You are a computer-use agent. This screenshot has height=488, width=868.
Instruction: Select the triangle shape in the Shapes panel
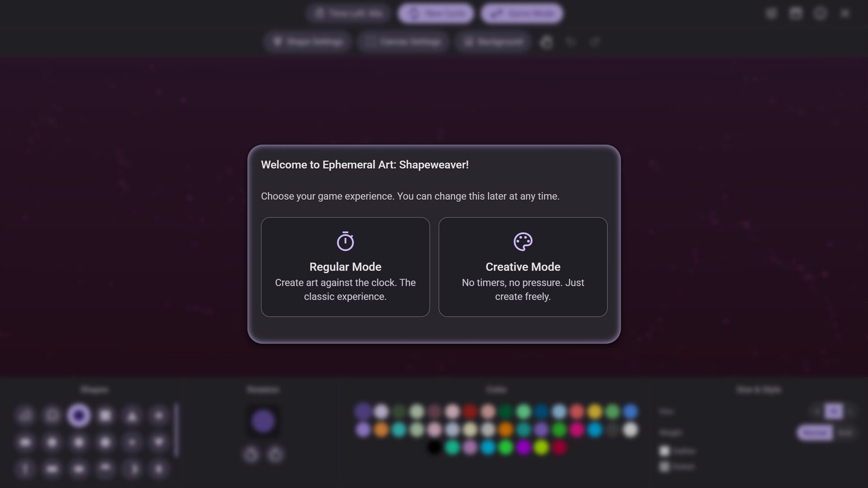click(132, 416)
